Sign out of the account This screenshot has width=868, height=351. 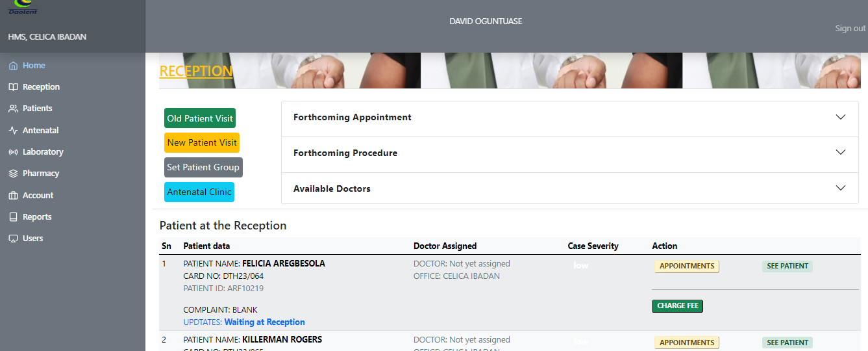[850, 29]
